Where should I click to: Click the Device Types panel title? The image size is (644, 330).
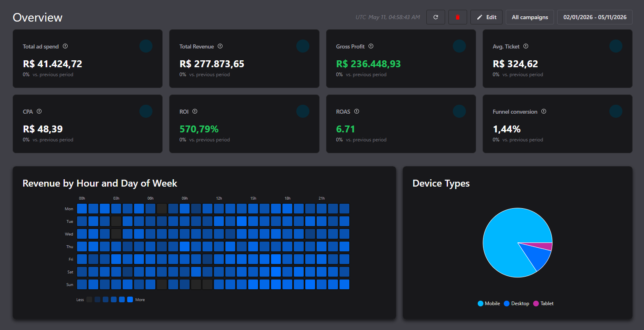441,183
